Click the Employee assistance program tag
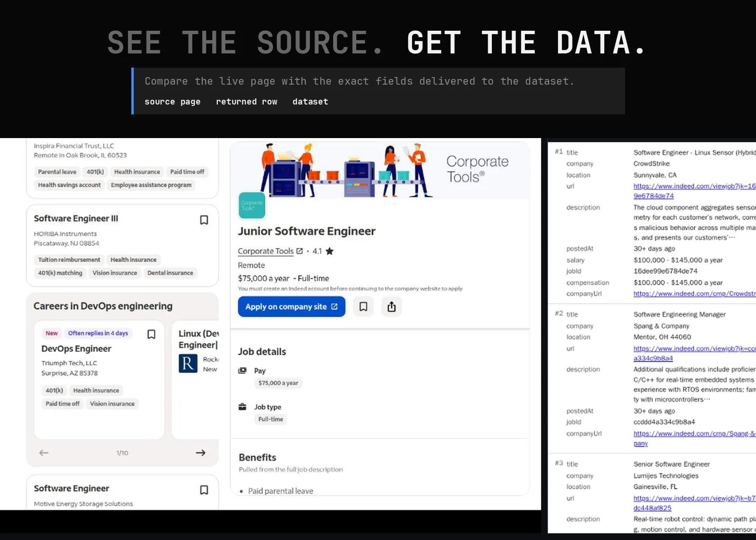Screen dimensions: 756x540 click(151, 185)
